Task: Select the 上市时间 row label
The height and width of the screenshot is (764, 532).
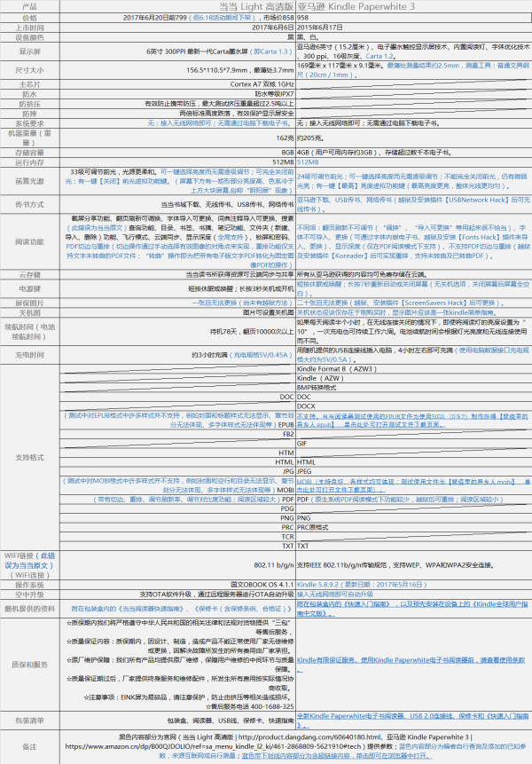Action: pyautogui.click(x=29, y=28)
